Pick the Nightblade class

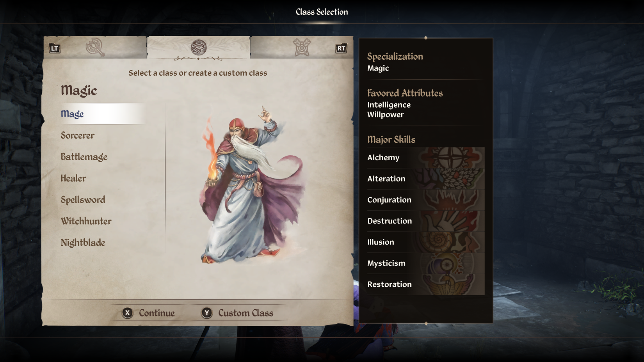pos(83,243)
